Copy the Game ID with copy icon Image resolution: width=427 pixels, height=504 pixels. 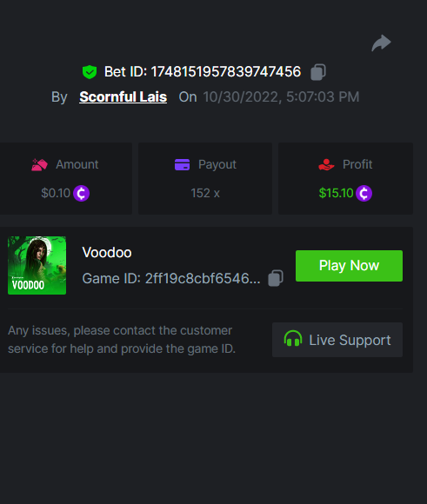pyautogui.click(x=276, y=278)
